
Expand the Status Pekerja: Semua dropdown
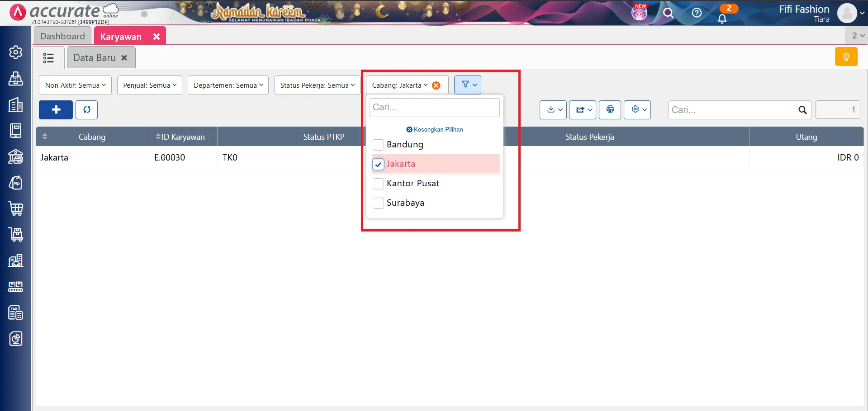317,85
